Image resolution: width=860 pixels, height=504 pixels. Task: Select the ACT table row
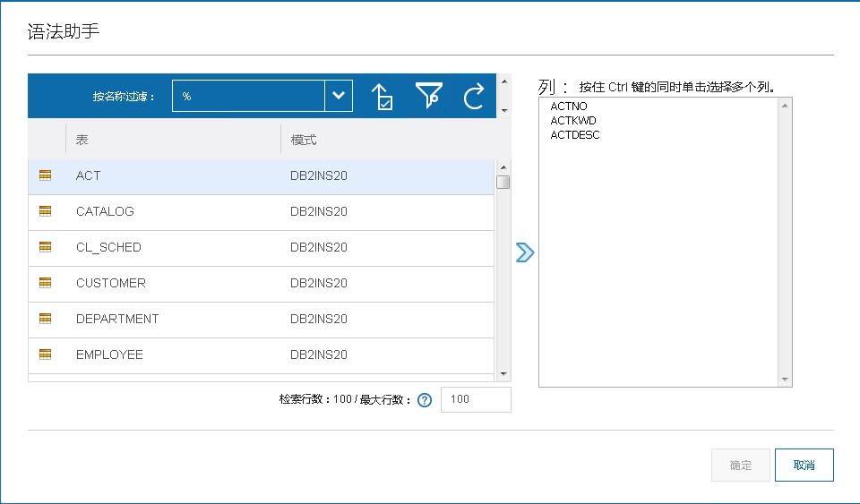(261, 176)
